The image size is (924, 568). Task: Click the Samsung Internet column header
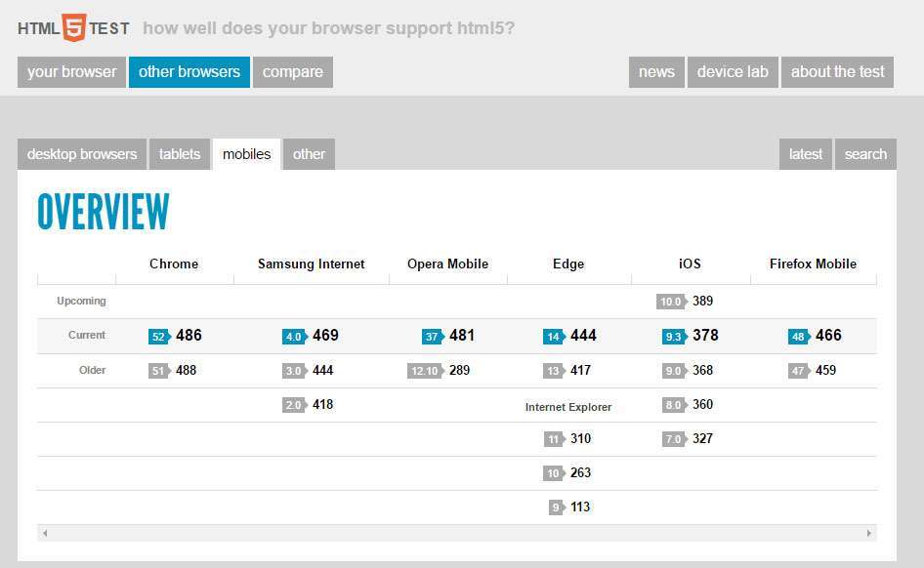[x=312, y=264]
